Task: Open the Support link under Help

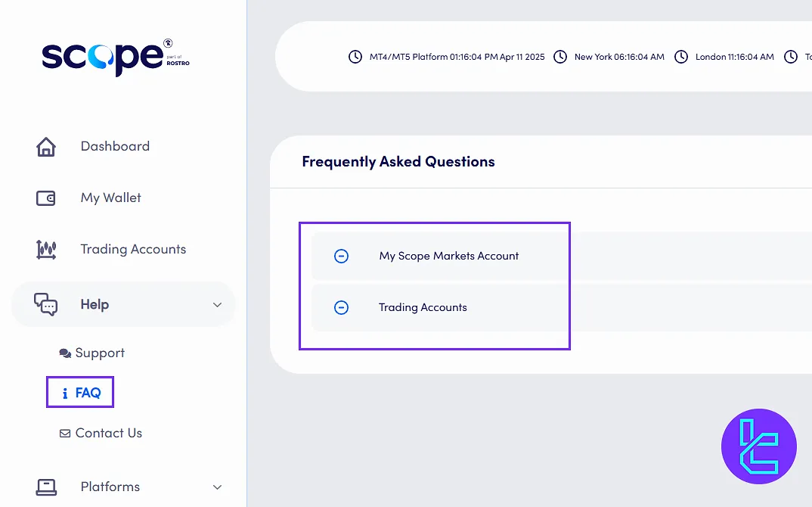Action: click(99, 353)
